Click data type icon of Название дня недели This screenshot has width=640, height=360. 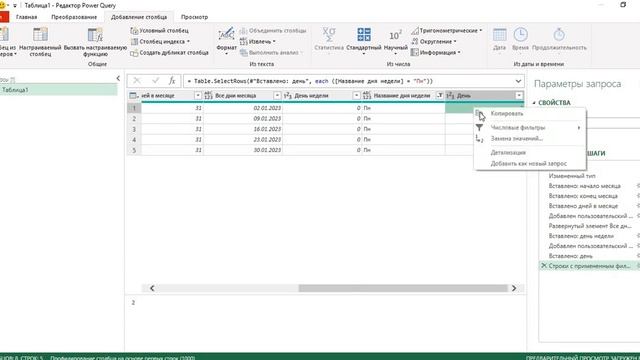click(x=367, y=96)
